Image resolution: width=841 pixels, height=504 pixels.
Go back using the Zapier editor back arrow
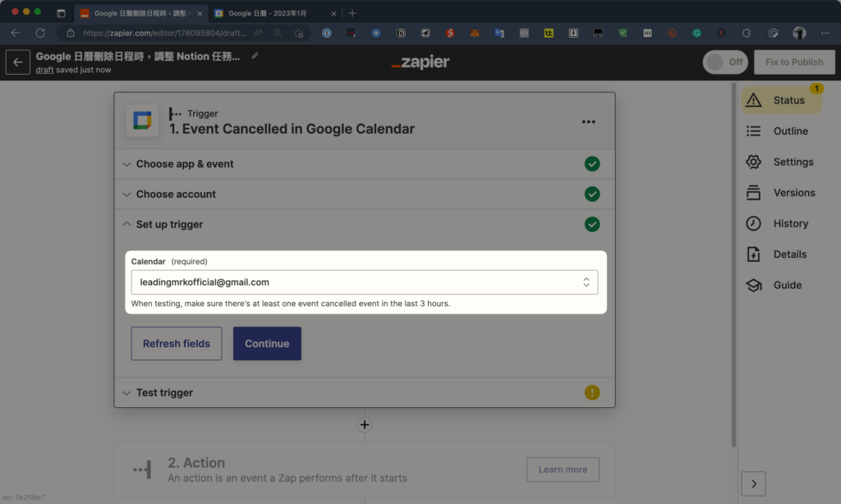pyautogui.click(x=18, y=62)
